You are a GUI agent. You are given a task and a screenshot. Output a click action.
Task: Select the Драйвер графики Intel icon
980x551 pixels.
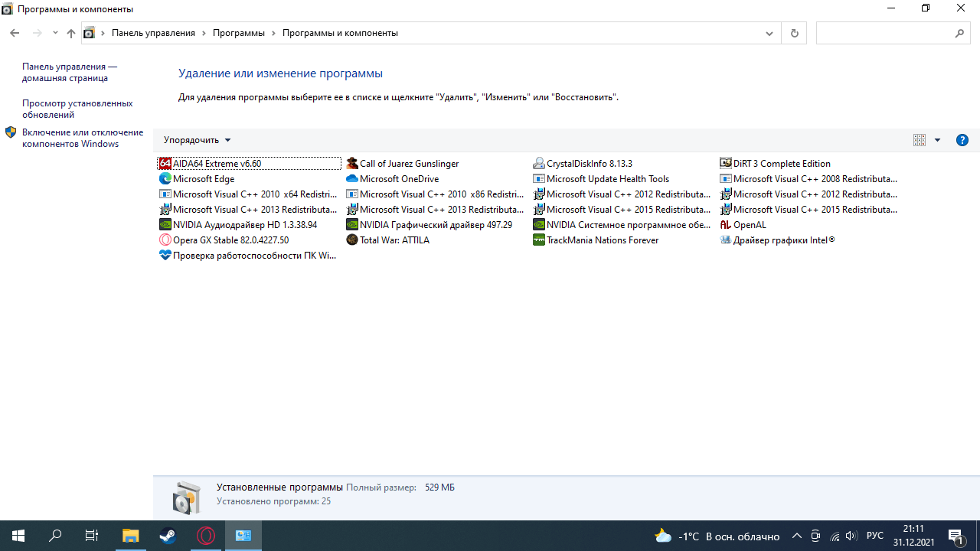[x=726, y=240]
